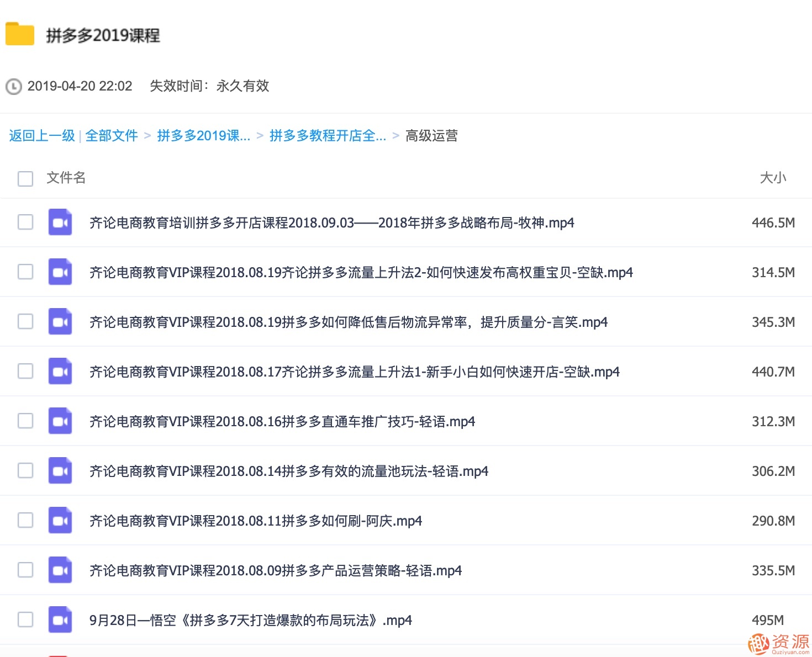Check the box for 流量上升法1 file

coord(25,371)
